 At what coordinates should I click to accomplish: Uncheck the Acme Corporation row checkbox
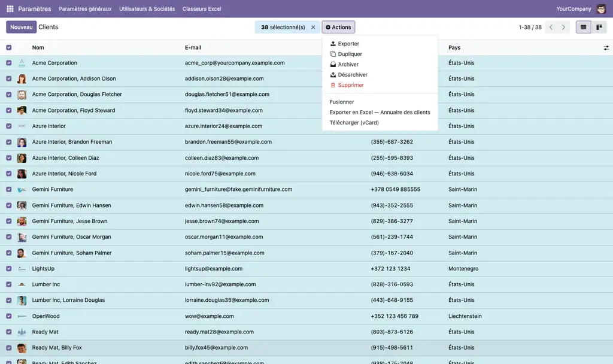[8, 63]
